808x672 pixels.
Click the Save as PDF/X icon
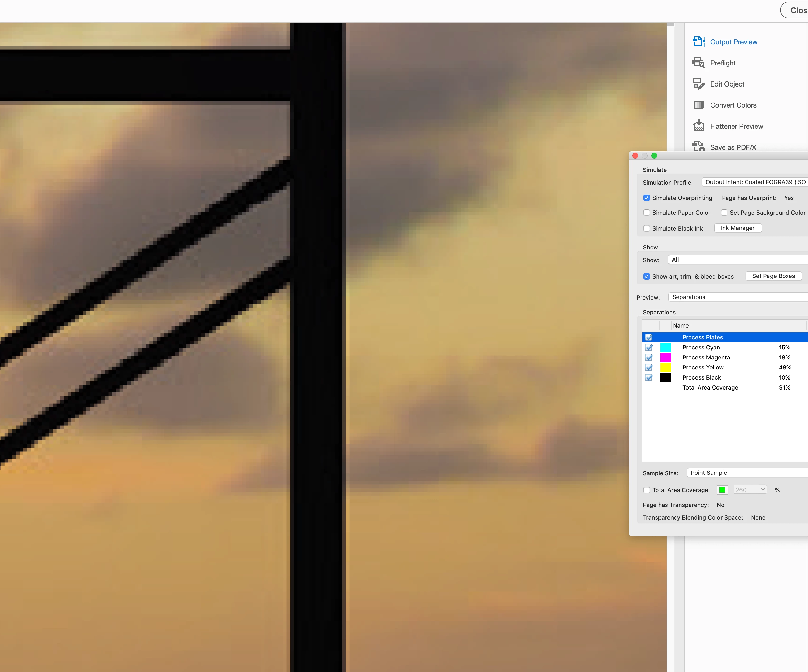(698, 147)
